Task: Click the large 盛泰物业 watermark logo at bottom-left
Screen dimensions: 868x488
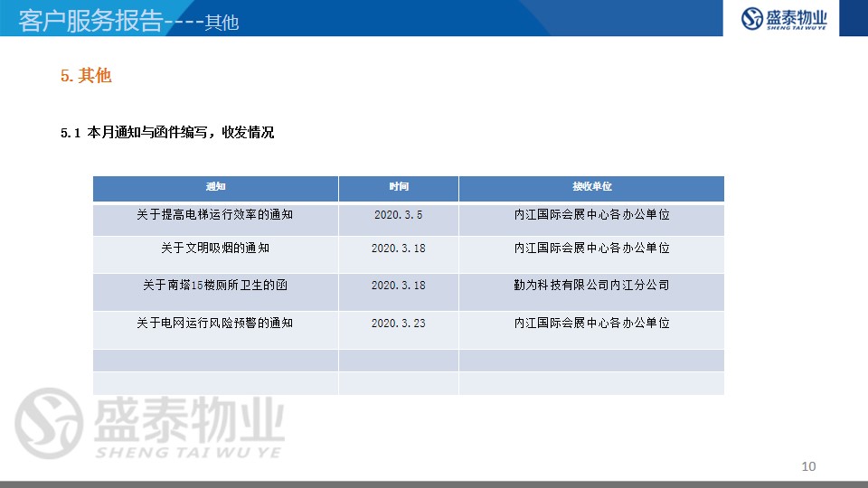Action: coord(149,424)
